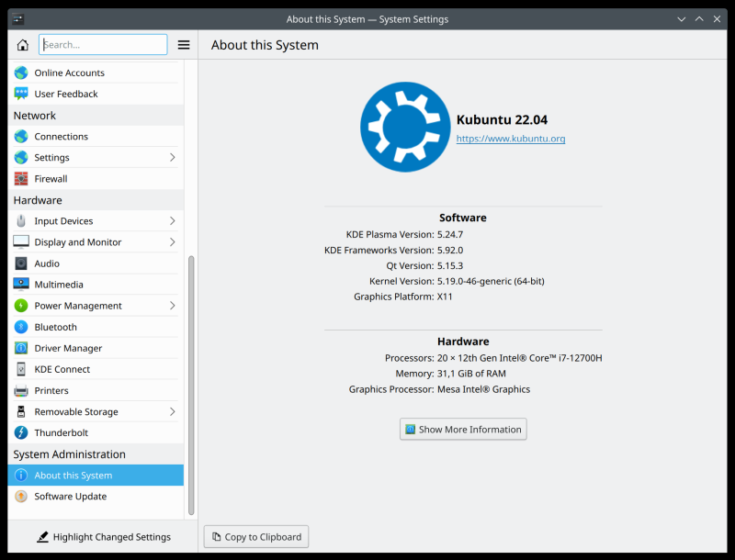
Task: Open the Printers icon entry
Action: [21, 390]
